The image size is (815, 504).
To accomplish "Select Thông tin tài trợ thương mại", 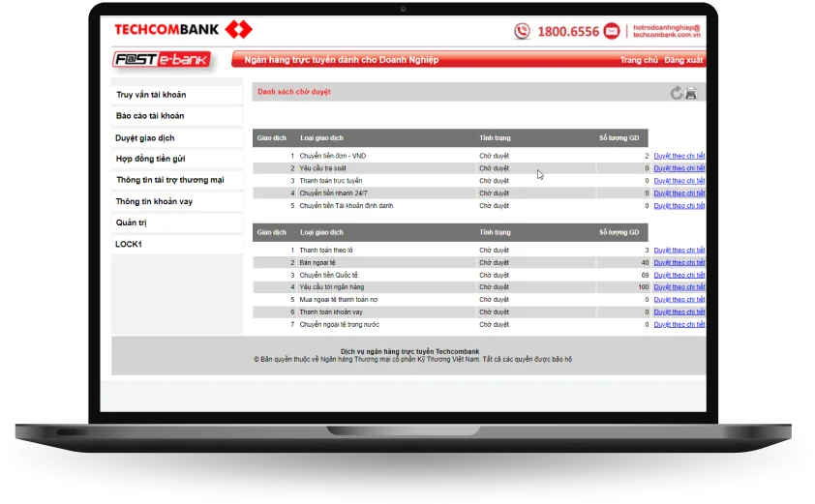I will tap(169, 180).
